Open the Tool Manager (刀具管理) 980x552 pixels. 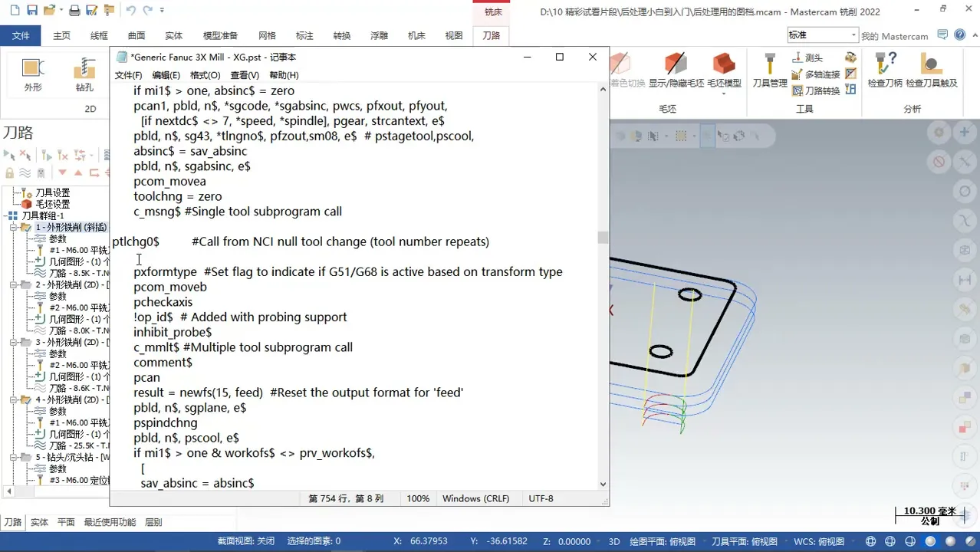769,71
